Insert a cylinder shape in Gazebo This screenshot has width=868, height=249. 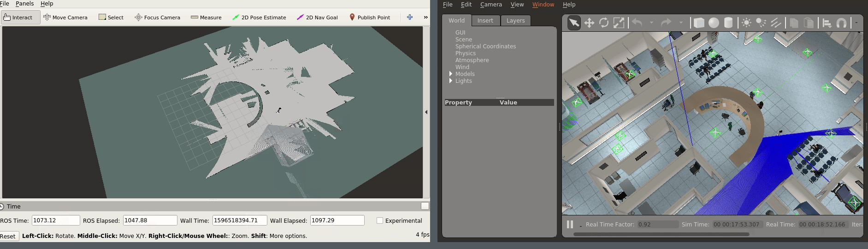[x=728, y=23]
